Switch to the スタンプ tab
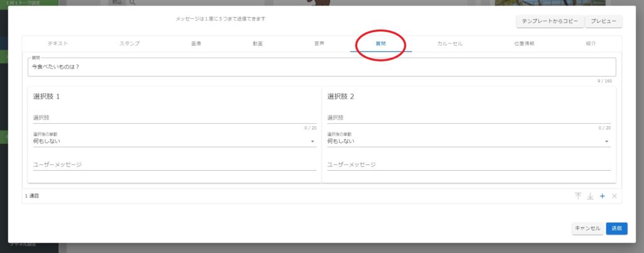 [130, 44]
